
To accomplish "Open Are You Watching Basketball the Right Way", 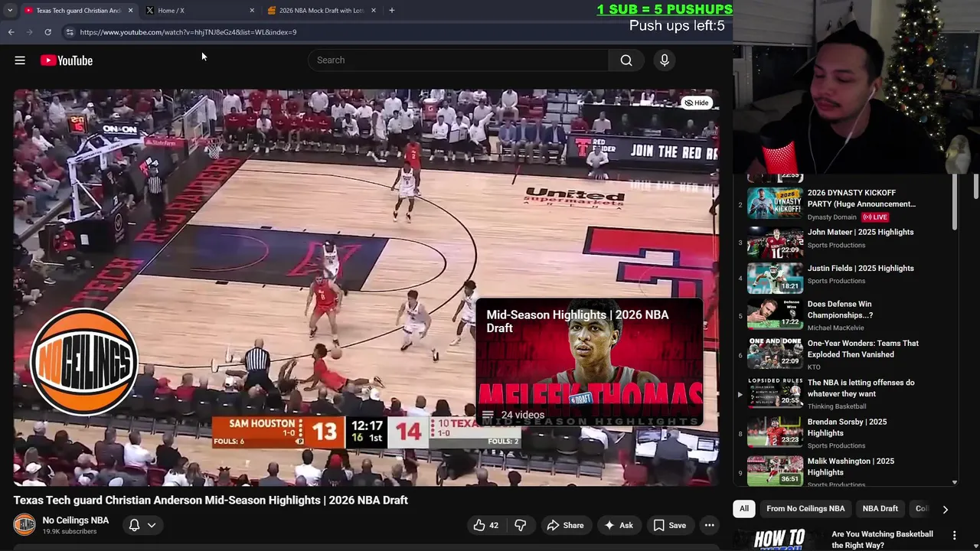I will point(882,540).
